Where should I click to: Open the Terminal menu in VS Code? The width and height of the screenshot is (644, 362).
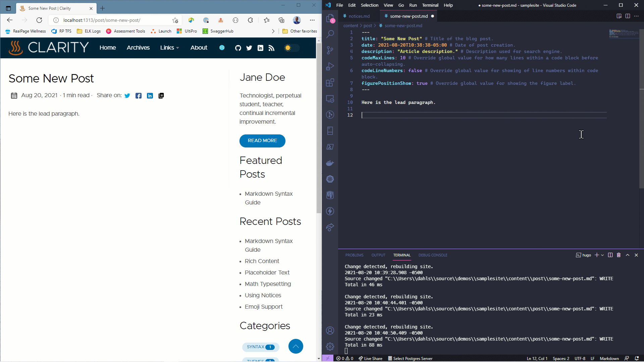click(430, 5)
